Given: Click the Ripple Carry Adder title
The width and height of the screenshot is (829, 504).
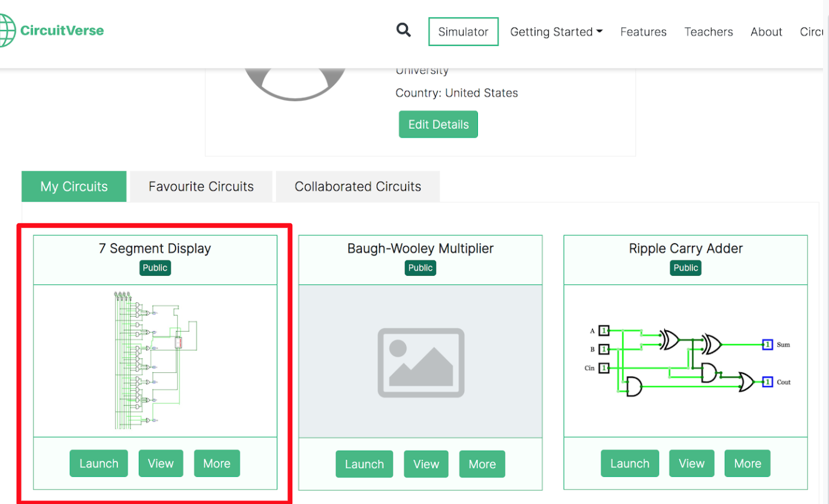Looking at the screenshot, I should 686,248.
